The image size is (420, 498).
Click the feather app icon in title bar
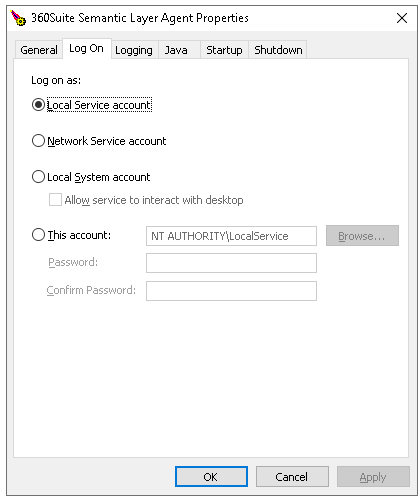[x=18, y=18]
